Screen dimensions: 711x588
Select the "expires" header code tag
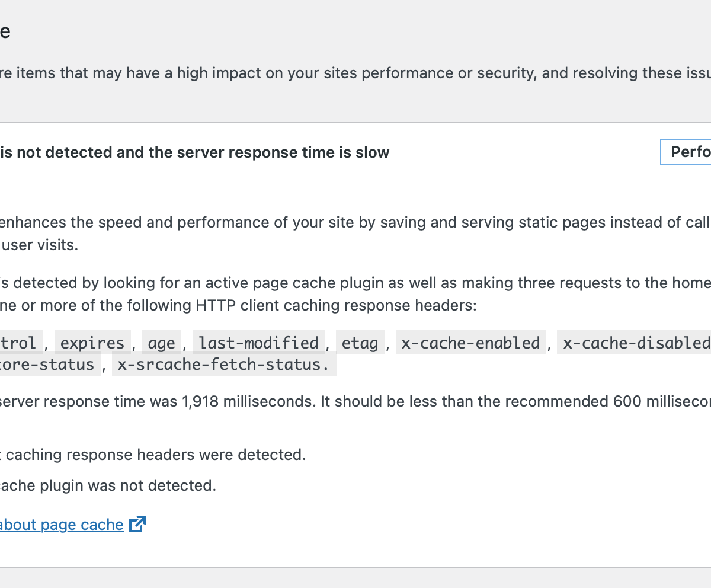[92, 343]
